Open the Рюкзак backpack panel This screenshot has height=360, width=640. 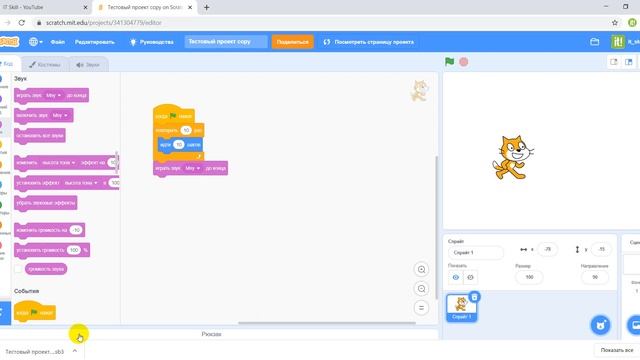(x=211, y=334)
